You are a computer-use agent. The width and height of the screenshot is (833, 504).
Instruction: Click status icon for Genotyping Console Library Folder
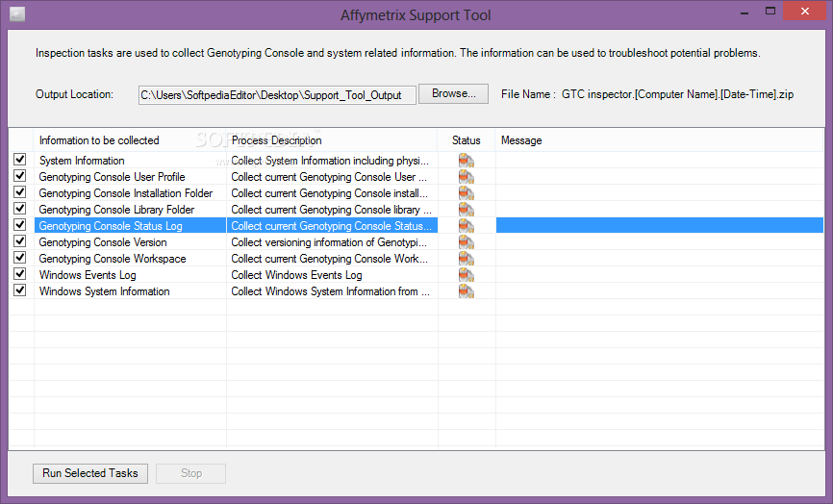pos(466,210)
